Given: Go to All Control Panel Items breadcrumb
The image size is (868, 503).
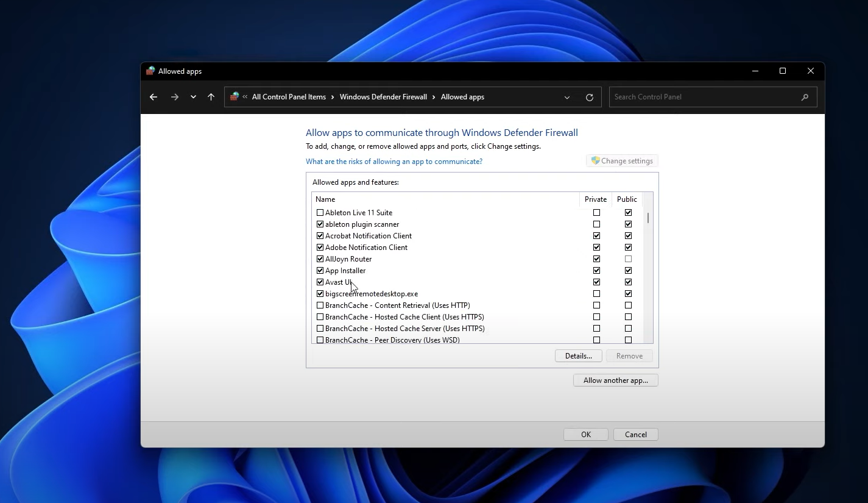Looking at the screenshot, I should pyautogui.click(x=289, y=97).
